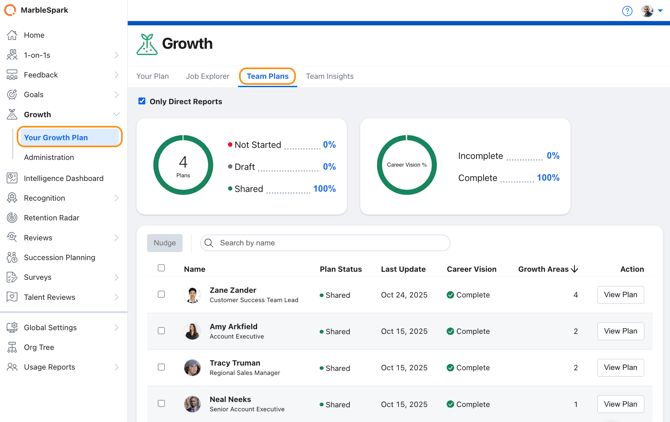Click the Intelligence Dashboard sidebar icon
This screenshot has height=422, width=670.
(x=12, y=178)
